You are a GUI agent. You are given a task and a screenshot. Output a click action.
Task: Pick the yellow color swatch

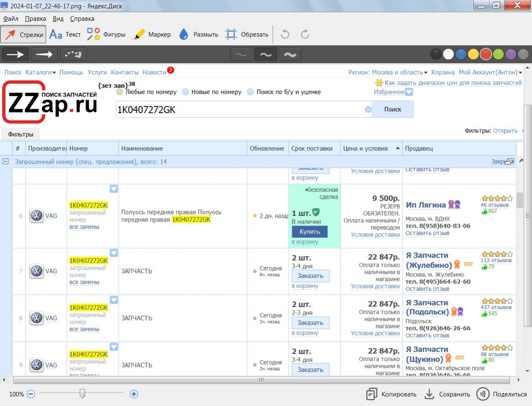pyautogui.click(x=473, y=54)
